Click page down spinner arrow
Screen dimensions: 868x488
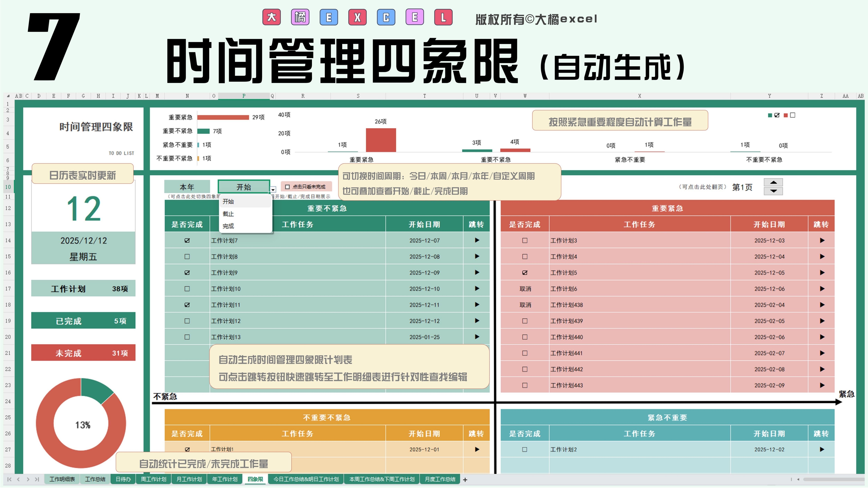(773, 191)
